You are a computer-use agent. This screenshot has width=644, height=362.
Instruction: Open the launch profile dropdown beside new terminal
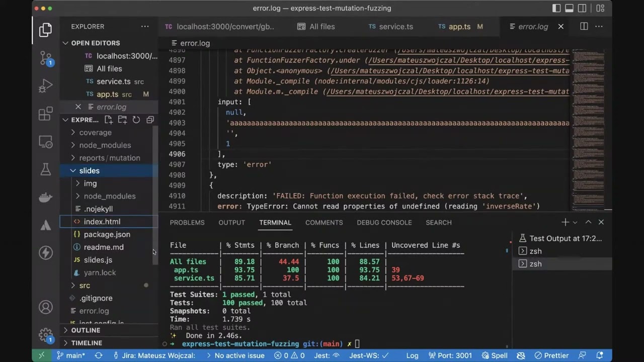(x=575, y=222)
